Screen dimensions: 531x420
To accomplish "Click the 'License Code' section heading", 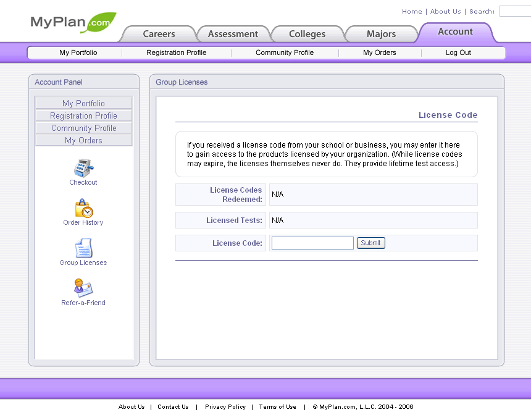I will click(448, 115).
